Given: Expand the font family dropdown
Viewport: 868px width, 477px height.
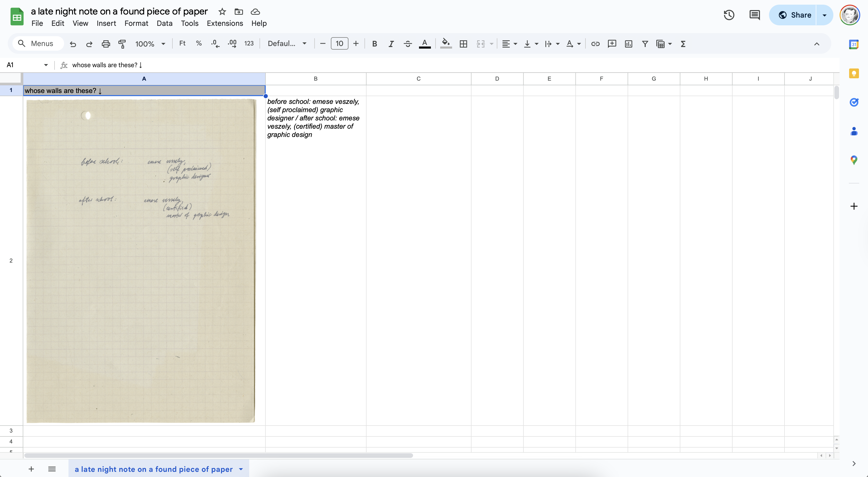Looking at the screenshot, I should pos(287,44).
